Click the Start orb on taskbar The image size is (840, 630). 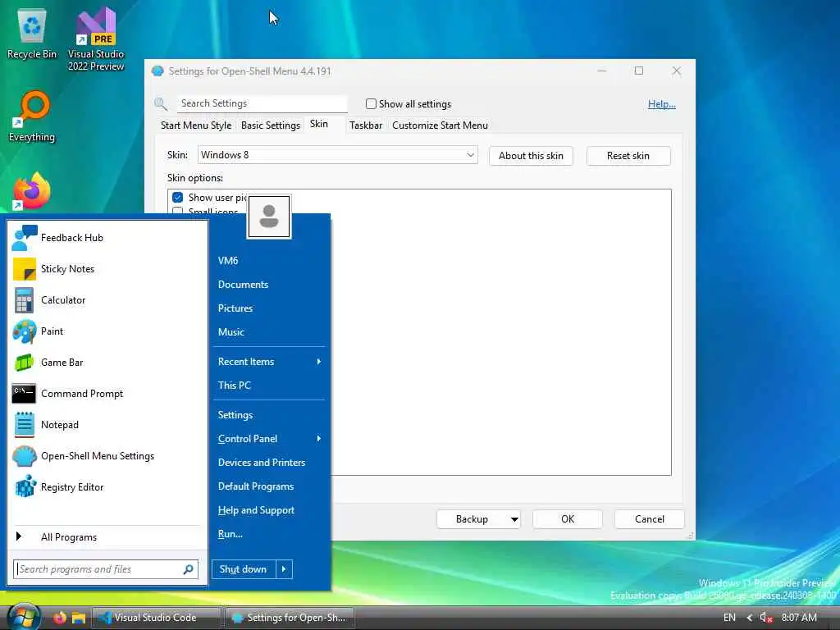[x=23, y=617]
